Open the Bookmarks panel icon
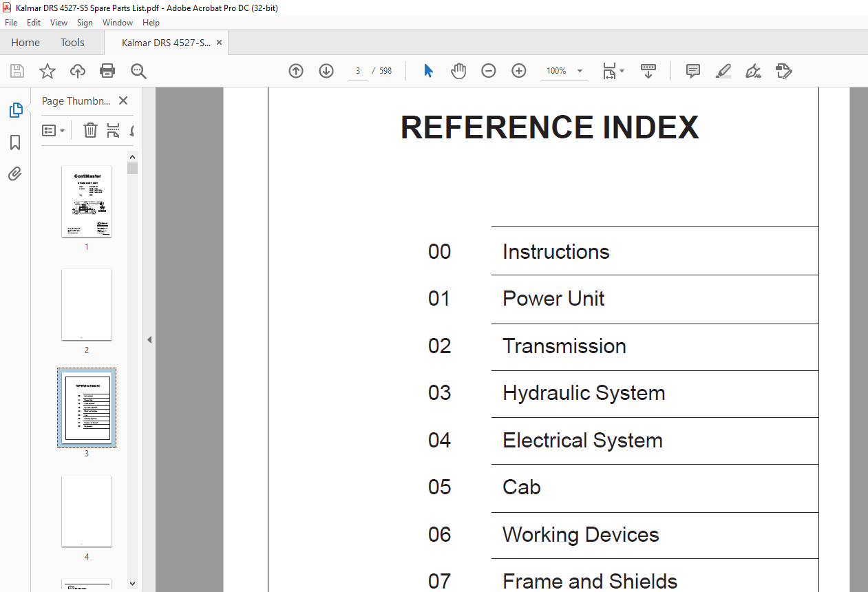This screenshot has height=592, width=868. (x=15, y=142)
